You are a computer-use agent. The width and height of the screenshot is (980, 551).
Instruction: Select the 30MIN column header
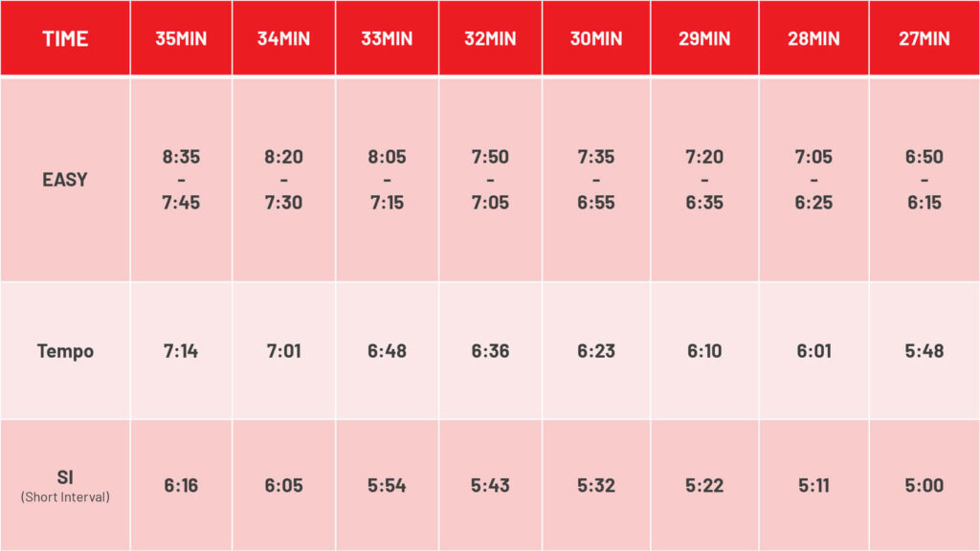(596, 38)
